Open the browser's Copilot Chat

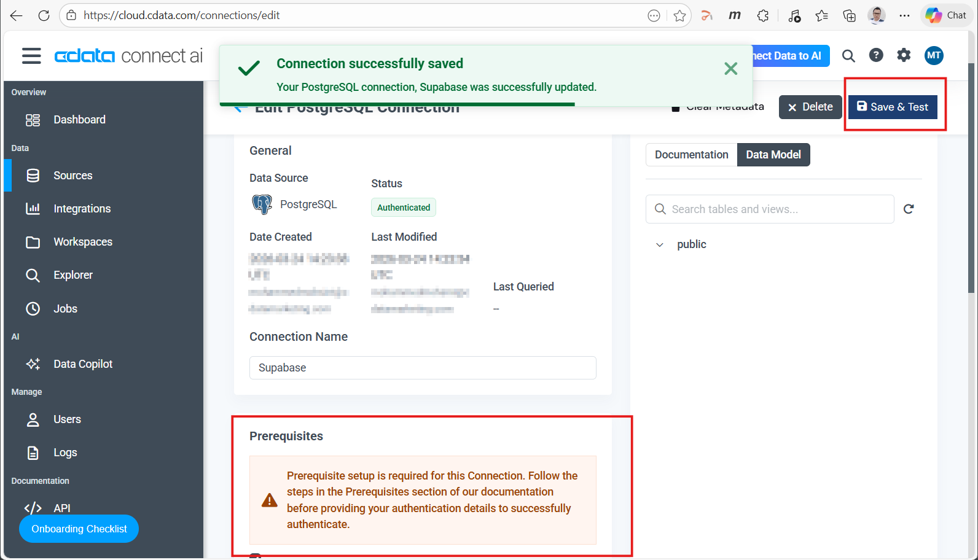(947, 16)
